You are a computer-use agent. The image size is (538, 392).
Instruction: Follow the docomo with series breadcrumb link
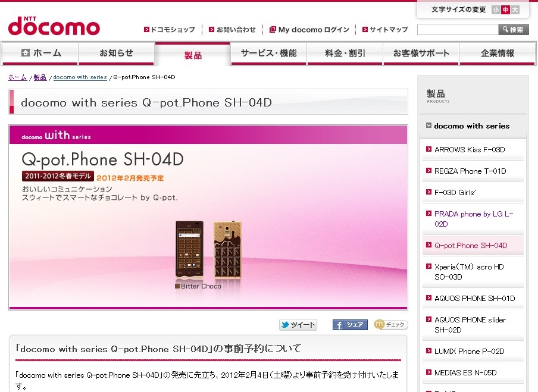[x=80, y=77]
